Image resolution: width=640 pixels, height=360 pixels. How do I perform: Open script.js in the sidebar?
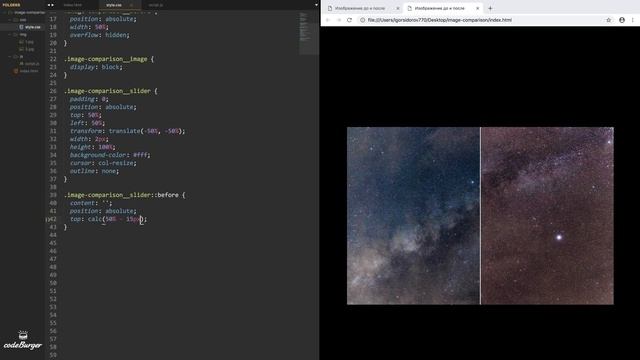pos(29,64)
